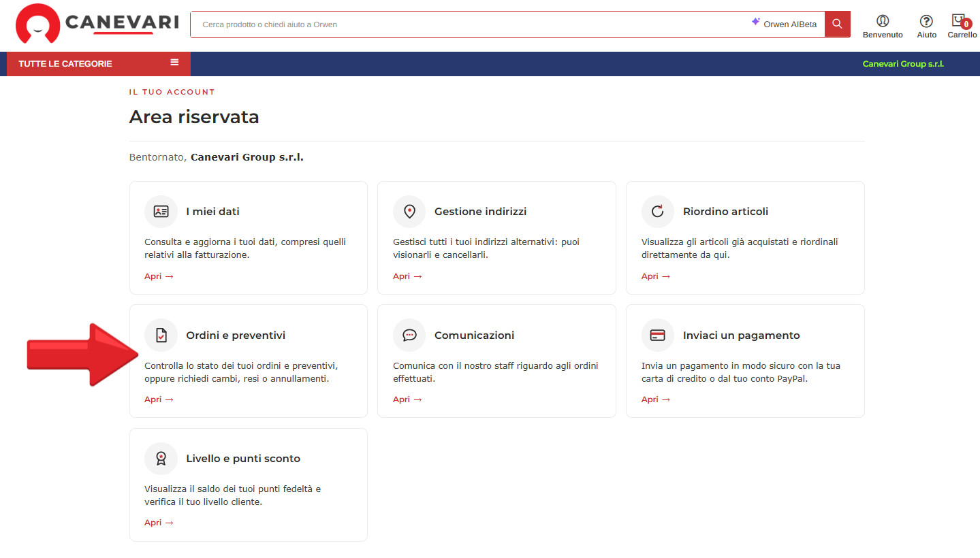The height and width of the screenshot is (558, 980).
Task: Click the Bentornato greeting company name
Action: tap(247, 157)
